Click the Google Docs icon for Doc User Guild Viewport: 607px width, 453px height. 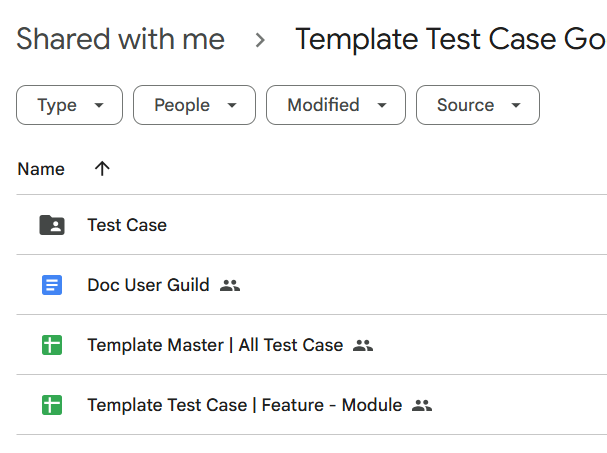pos(52,285)
